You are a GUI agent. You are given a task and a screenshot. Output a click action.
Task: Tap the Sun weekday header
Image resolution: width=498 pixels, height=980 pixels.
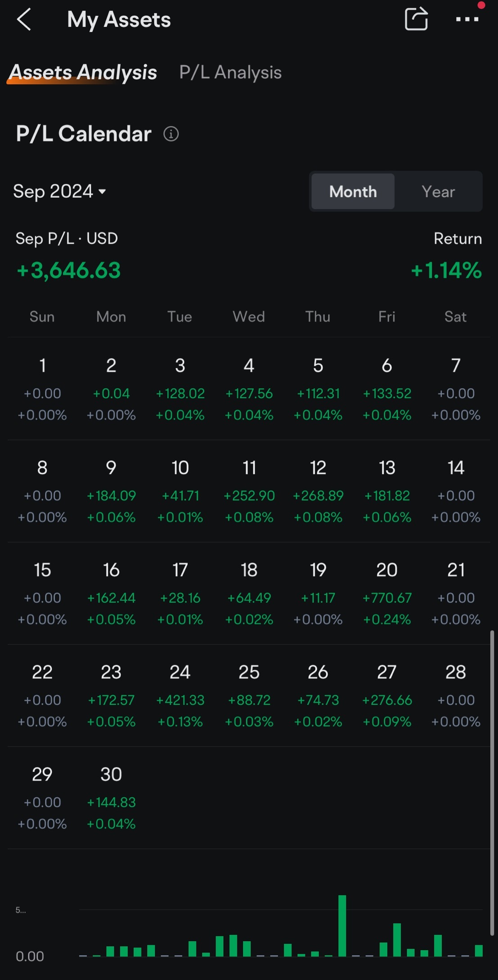[x=42, y=317]
